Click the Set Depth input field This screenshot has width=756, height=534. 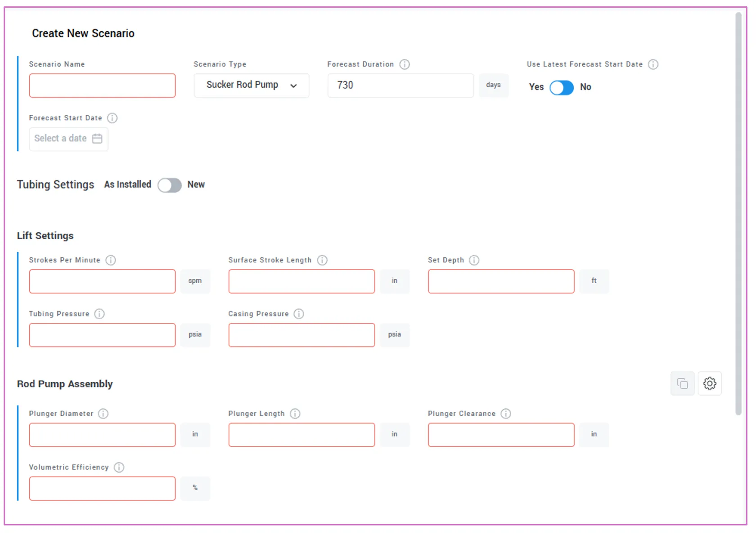(x=501, y=281)
